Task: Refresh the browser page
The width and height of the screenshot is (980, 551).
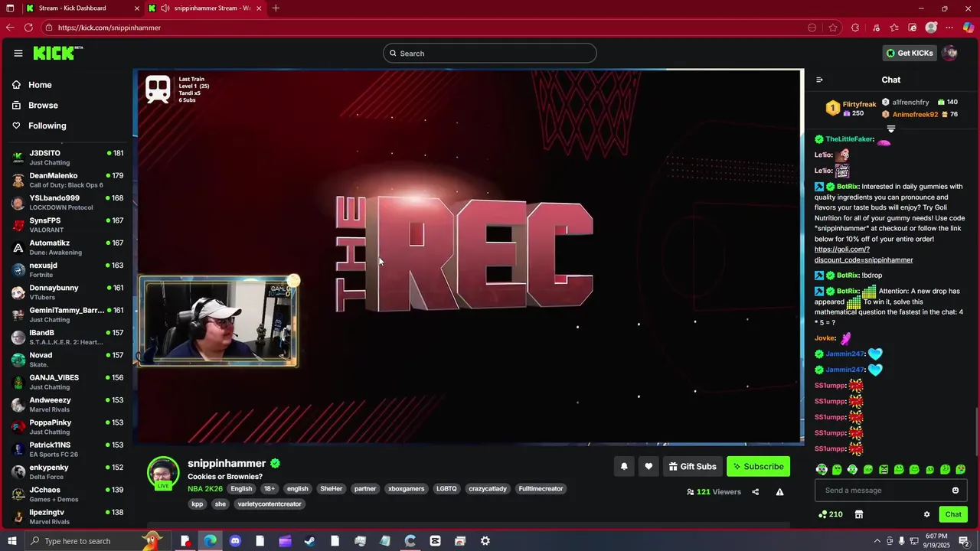Action: click(28, 28)
